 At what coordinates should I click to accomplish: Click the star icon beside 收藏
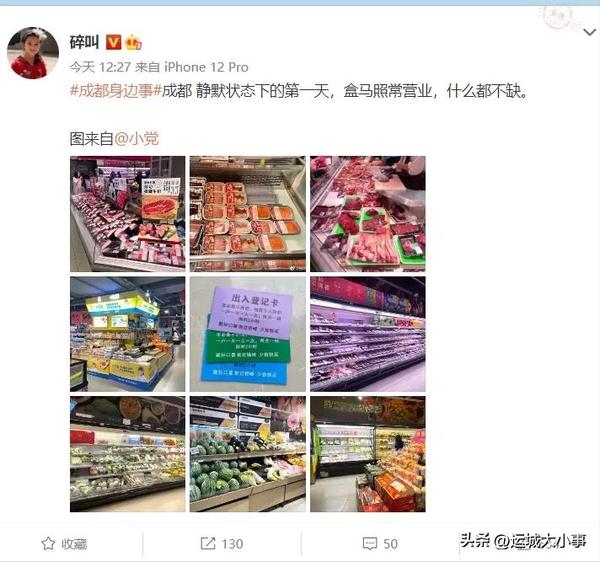48,543
